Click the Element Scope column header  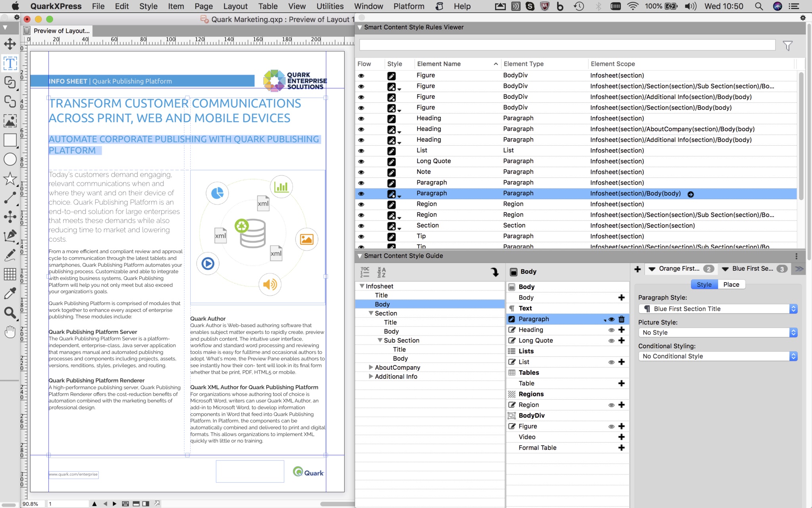[x=613, y=64]
